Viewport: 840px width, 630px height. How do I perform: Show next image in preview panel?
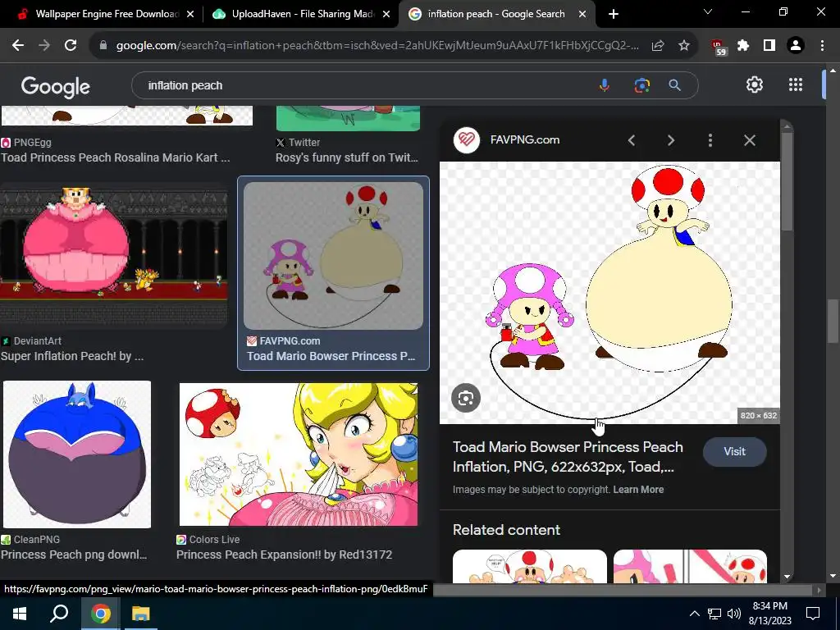[x=671, y=140]
